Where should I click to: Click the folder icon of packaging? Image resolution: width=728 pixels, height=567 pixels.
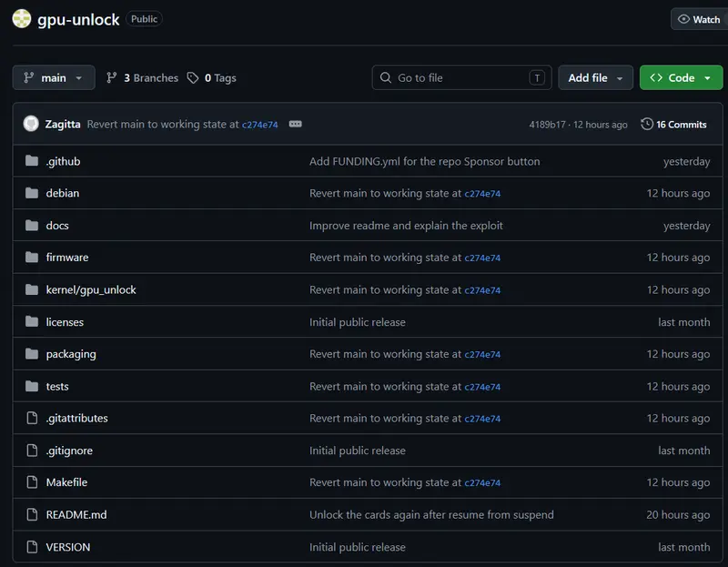(32, 354)
